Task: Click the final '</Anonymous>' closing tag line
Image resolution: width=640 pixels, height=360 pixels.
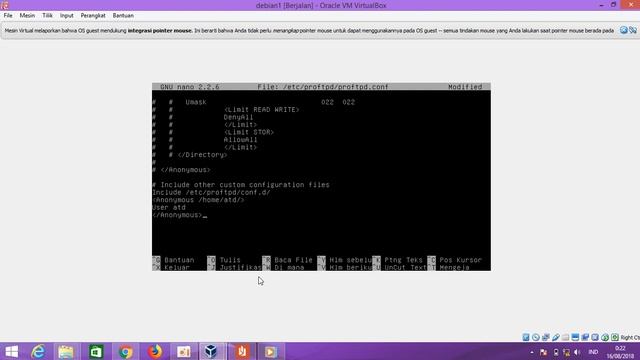Action: coord(177,215)
